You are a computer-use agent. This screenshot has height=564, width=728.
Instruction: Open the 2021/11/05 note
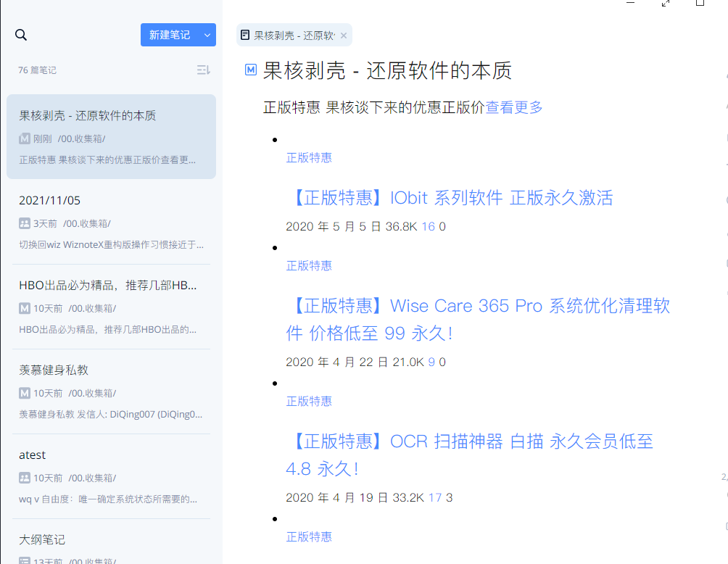[x=112, y=222]
